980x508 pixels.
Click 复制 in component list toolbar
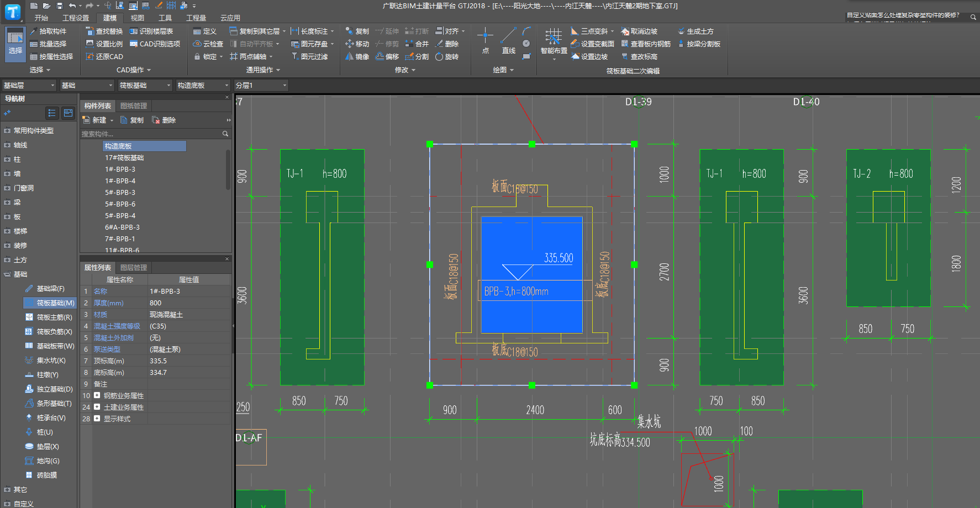click(132, 120)
